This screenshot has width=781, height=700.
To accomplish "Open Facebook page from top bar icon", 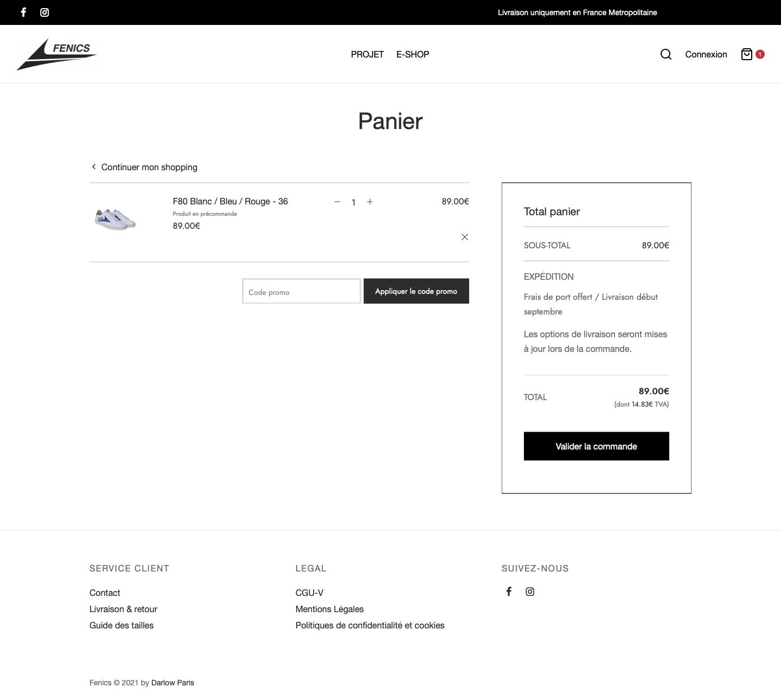I will 23,12.
